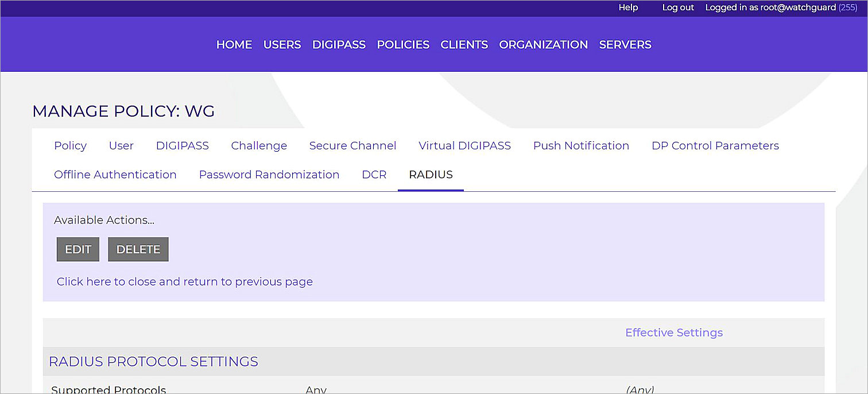Switch to the Offline Authentication tab
Image resolution: width=868 pixels, height=394 pixels.
click(x=115, y=174)
